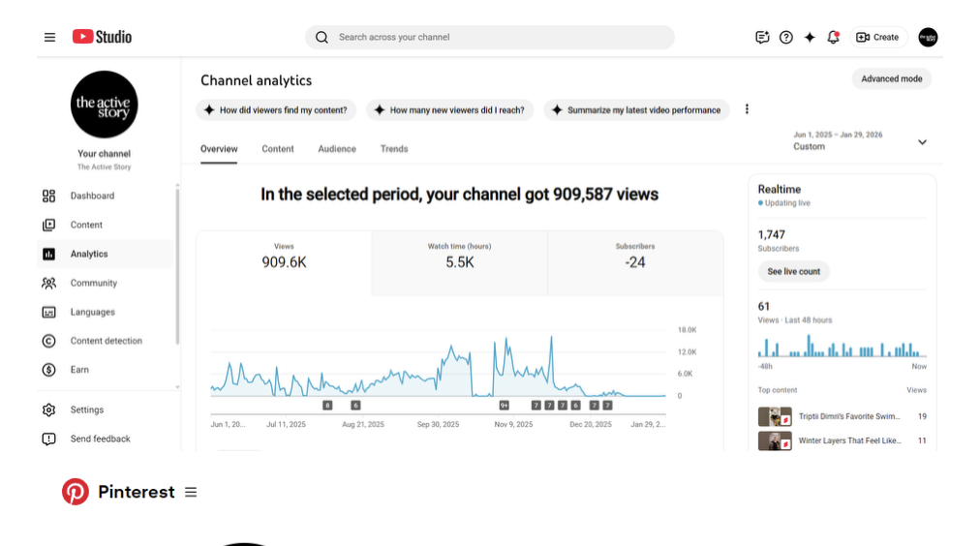Click chart marker labeled 9+
The image size is (980, 546).
[504, 406]
